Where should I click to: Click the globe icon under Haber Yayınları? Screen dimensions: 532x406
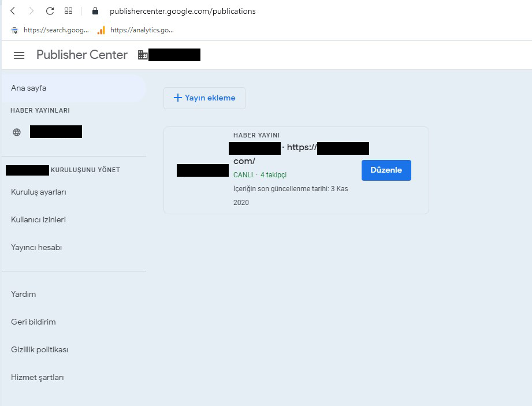coord(17,132)
